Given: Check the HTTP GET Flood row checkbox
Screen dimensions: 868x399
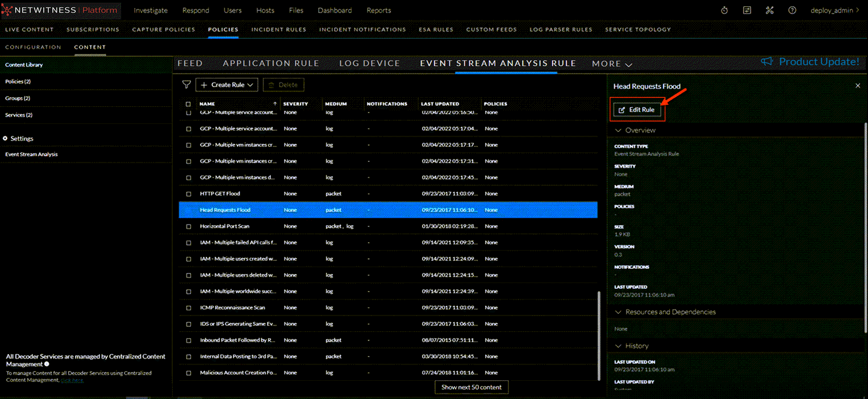Looking at the screenshot, I should click(x=189, y=194).
